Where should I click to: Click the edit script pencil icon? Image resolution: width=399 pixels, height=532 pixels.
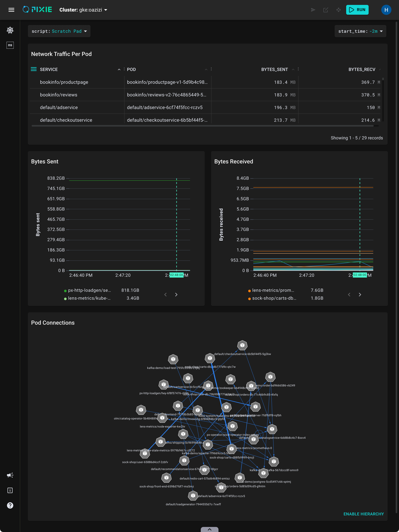click(326, 10)
